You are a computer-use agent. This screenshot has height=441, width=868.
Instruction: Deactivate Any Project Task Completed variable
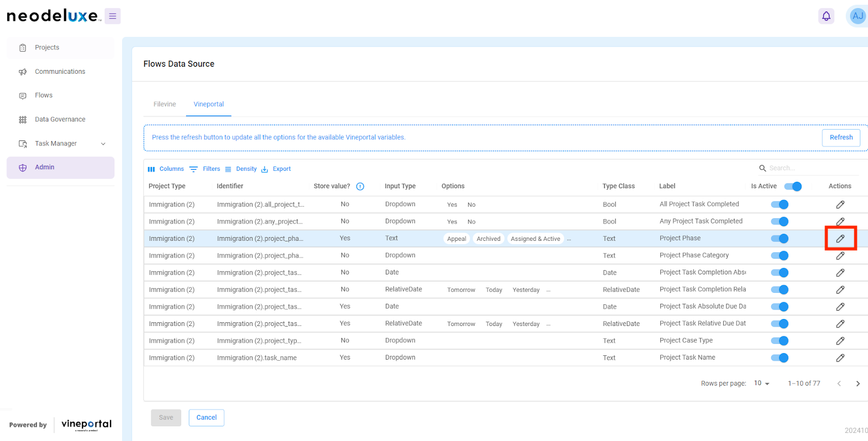tap(780, 221)
